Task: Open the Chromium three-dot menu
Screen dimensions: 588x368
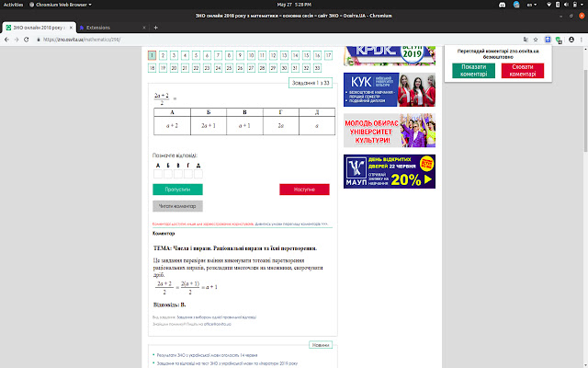Action: tap(582, 40)
